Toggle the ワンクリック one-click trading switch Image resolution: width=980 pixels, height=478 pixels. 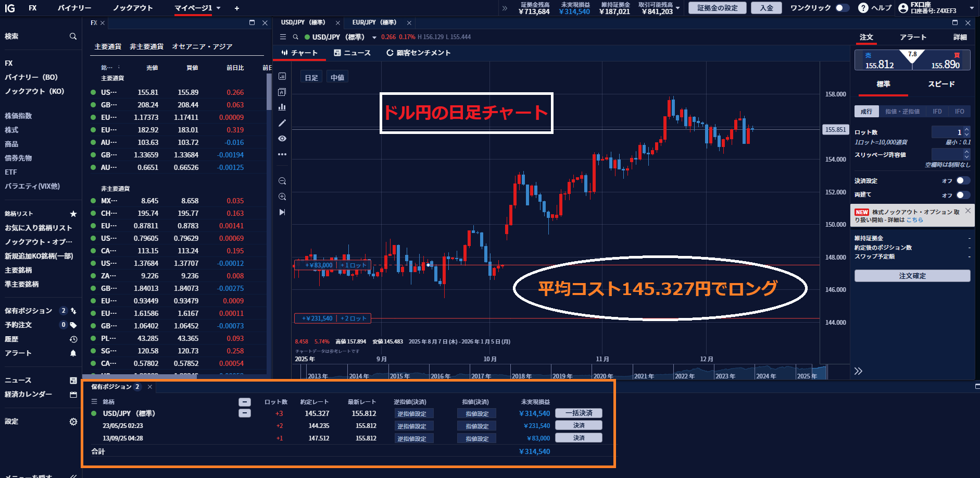(x=841, y=8)
